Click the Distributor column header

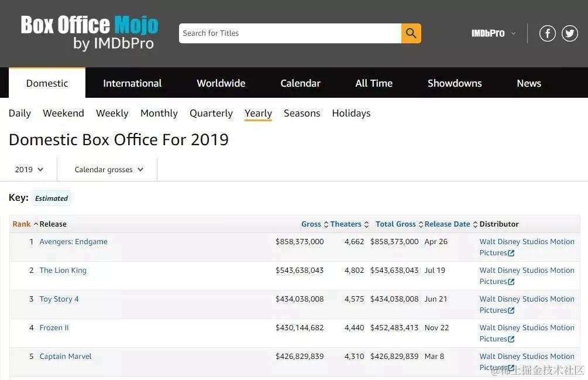point(499,224)
